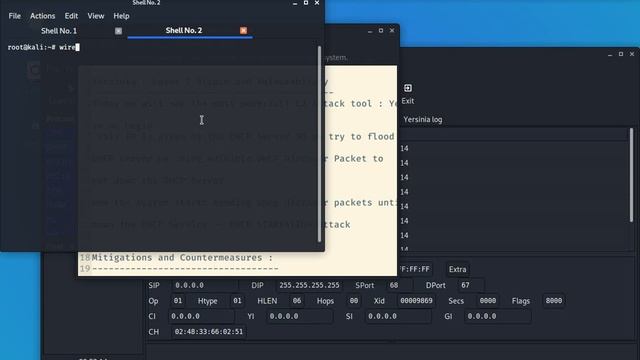Click the CI address field

201,316
